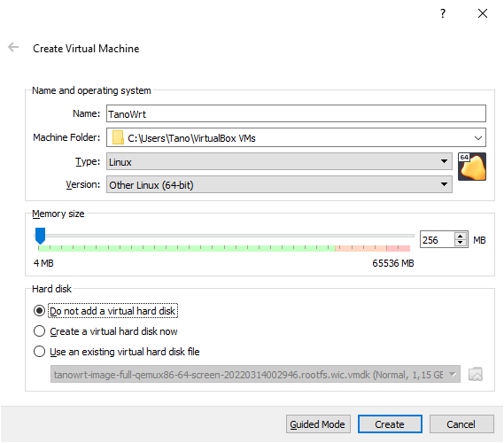
Task: Click the 65536 MB maximum label
Action: (x=393, y=263)
